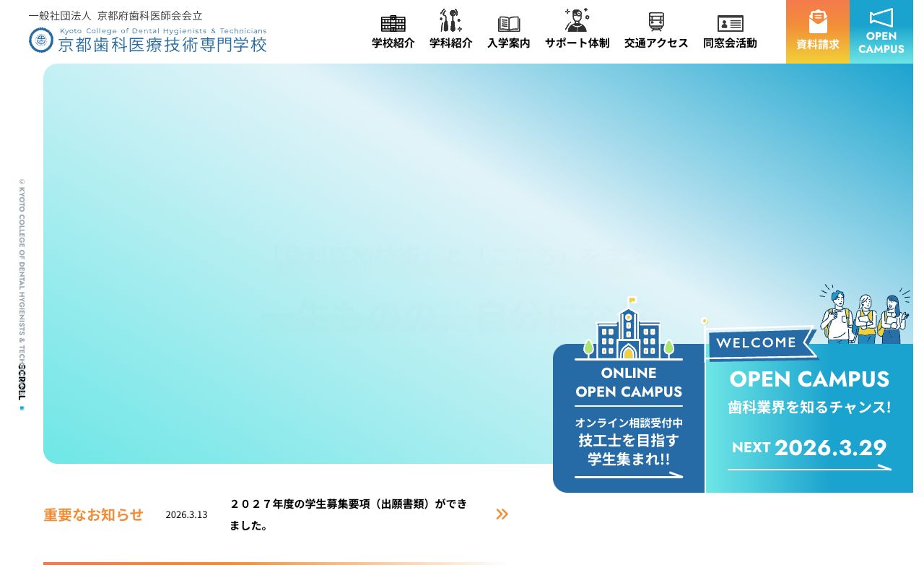Viewport: 924px width, 578px height.
Task: Open the ONLINE OPEN CAMPUS panel
Action: (x=628, y=418)
